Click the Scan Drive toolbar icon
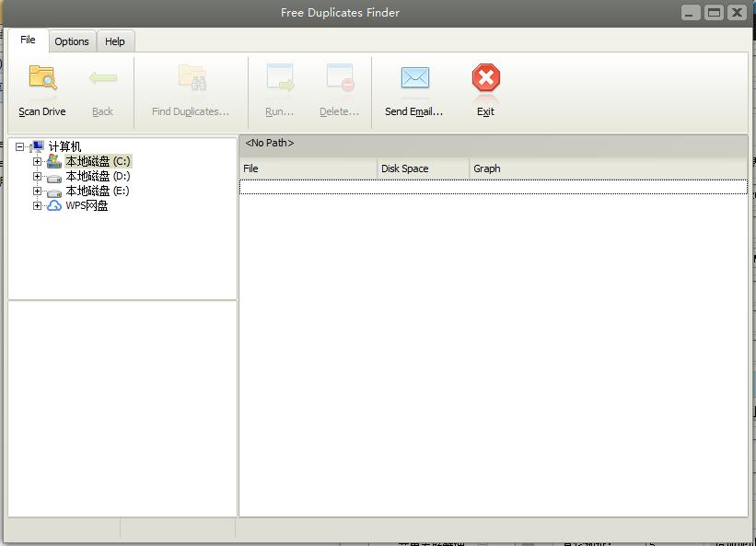Image resolution: width=756 pixels, height=546 pixels. tap(41, 81)
